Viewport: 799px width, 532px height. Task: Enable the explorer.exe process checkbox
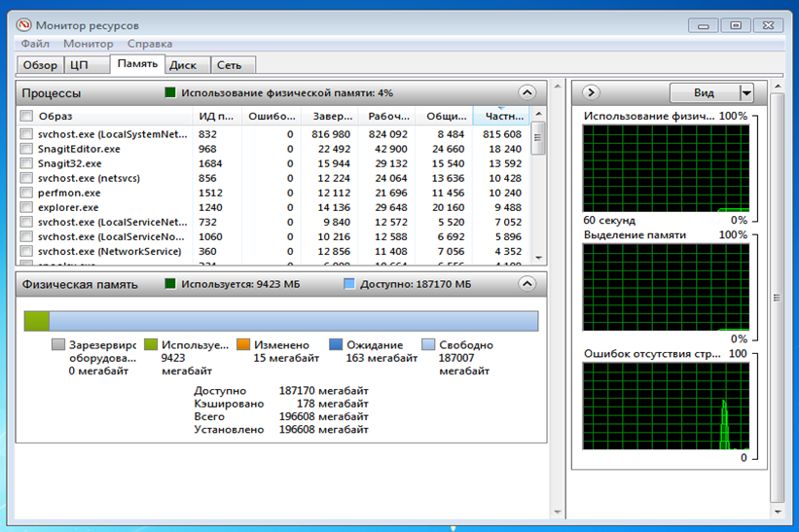click(x=27, y=207)
